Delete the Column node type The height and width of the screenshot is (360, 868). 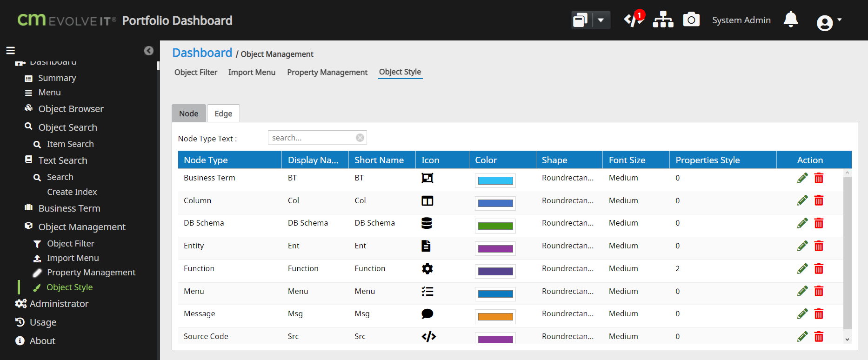click(819, 200)
